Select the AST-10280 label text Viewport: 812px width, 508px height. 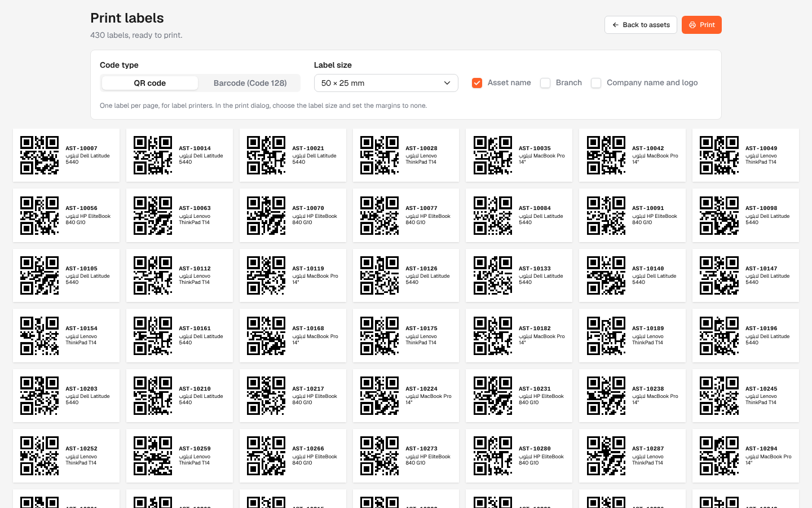[x=535, y=449]
